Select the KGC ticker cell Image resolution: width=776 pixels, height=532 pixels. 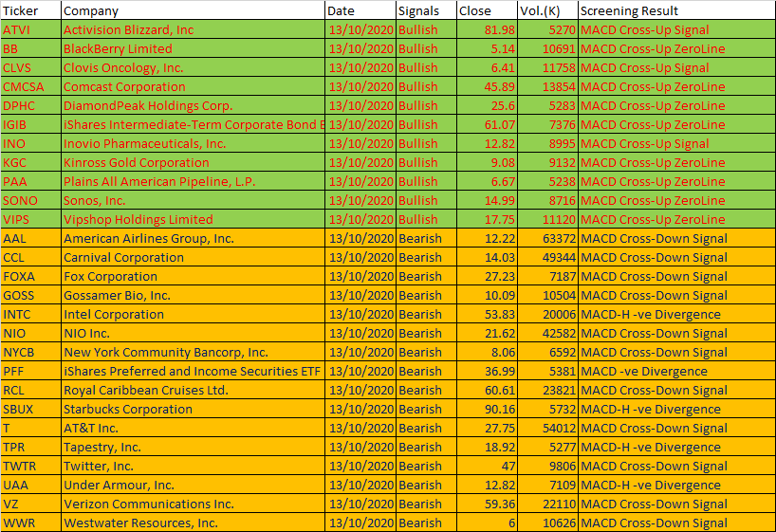[30, 162]
